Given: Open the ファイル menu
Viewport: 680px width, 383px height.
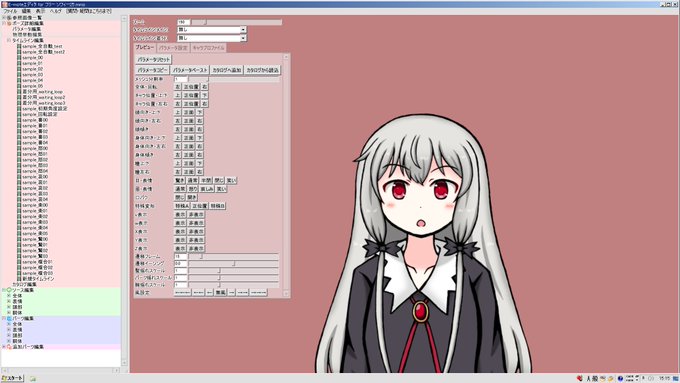Looking at the screenshot, I should pyautogui.click(x=10, y=11).
